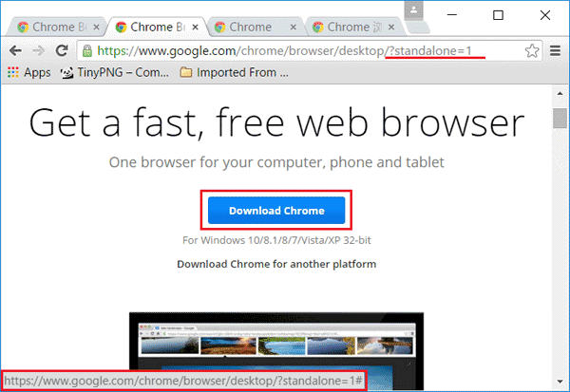
Task: Open a new tab with new-tab button
Action: (418, 28)
